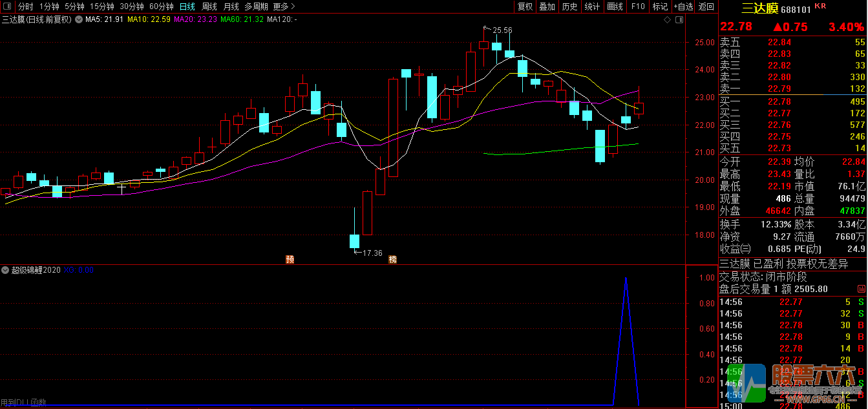Image resolution: width=868 pixels, height=409 pixels.
Task: Click the 25.56 high price marker
Action: (502, 30)
